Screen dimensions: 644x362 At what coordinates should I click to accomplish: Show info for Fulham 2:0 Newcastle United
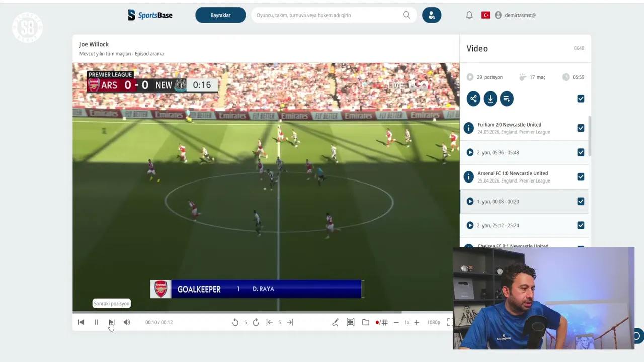click(469, 128)
